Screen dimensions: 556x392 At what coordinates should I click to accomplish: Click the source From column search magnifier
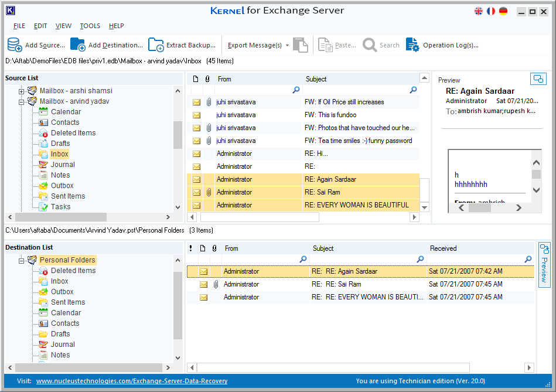click(x=296, y=90)
